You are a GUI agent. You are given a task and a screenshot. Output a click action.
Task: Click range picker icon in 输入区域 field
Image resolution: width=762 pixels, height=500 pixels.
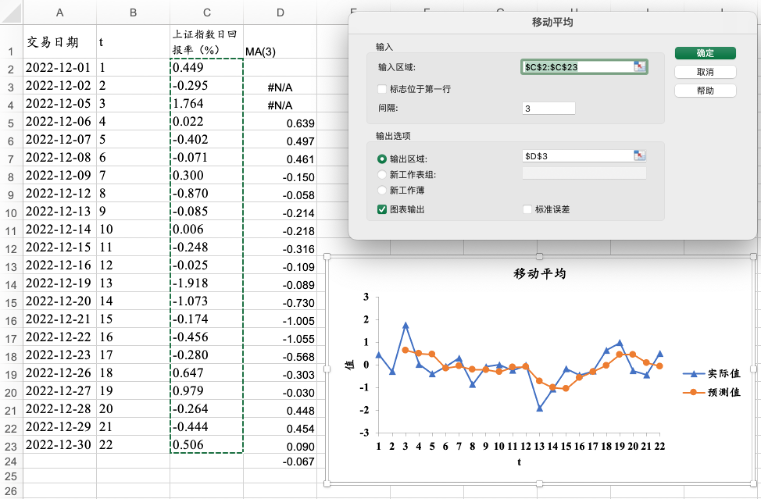[639, 67]
